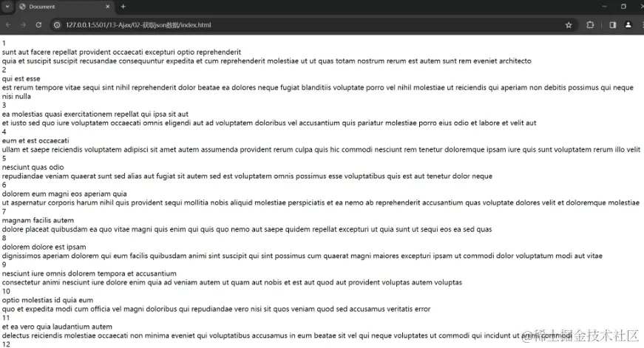Viewport: 644px width, 348px height.
Task: Click the post id number 10
Action: 6,291
